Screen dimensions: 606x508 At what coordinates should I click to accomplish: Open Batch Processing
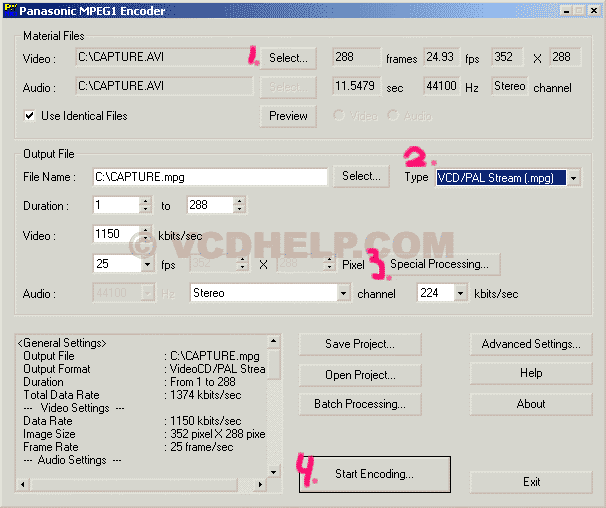[360, 404]
